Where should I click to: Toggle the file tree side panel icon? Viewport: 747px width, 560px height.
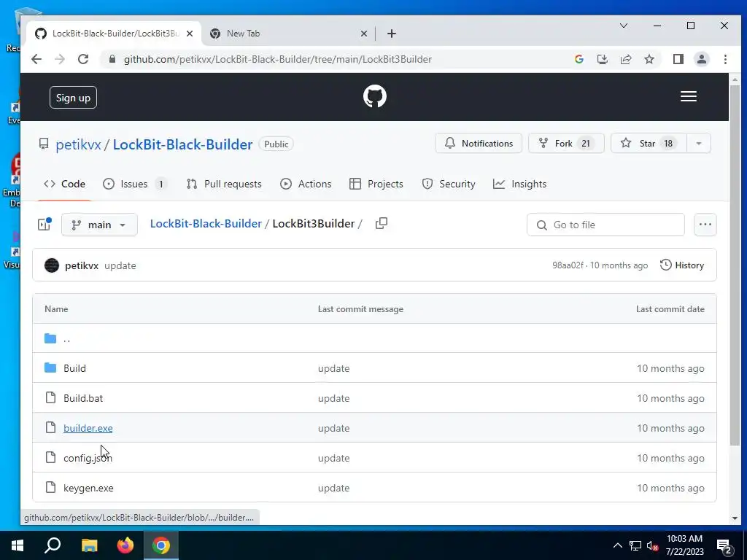coord(44,225)
